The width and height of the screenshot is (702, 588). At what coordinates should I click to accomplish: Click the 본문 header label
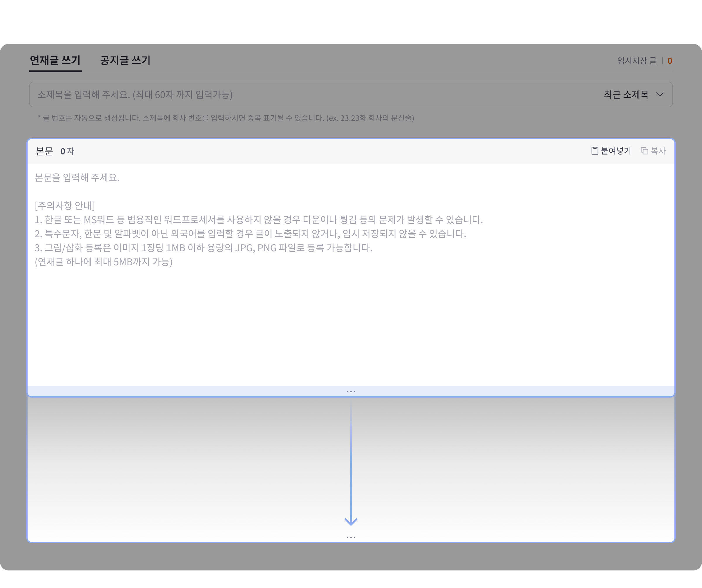[44, 151]
